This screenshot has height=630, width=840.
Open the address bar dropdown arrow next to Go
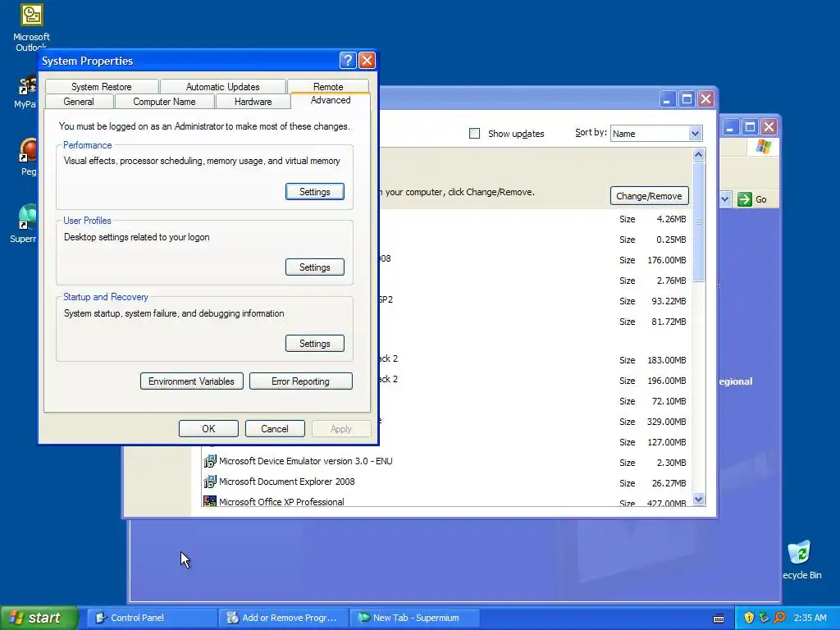[x=724, y=199]
